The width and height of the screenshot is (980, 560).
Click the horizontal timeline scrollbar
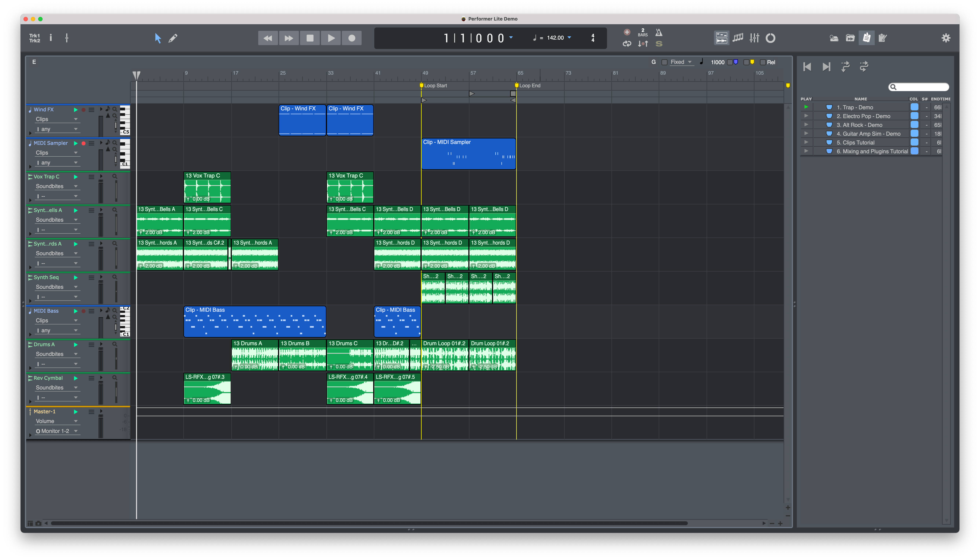pyautogui.click(x=369, y=524)
